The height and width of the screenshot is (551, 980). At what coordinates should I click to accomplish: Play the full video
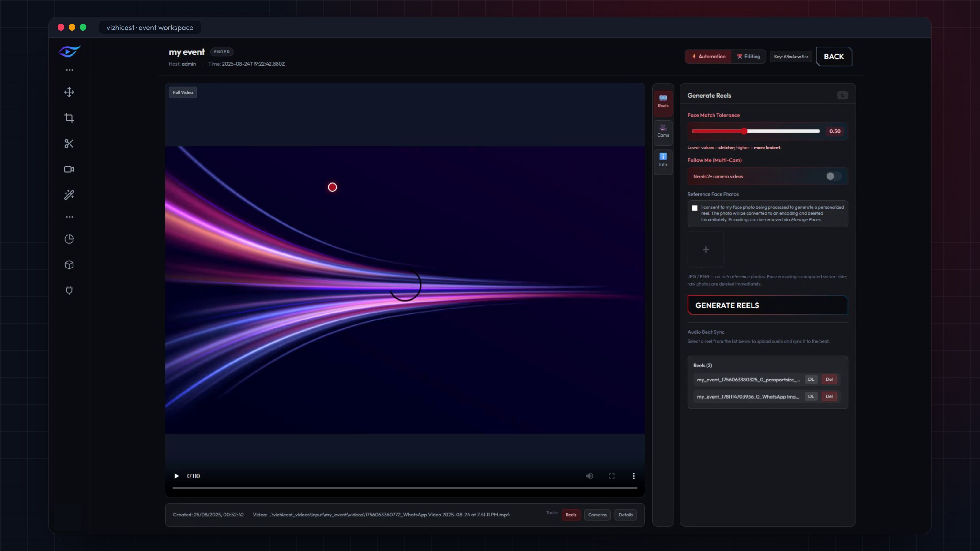coord(176,476)
